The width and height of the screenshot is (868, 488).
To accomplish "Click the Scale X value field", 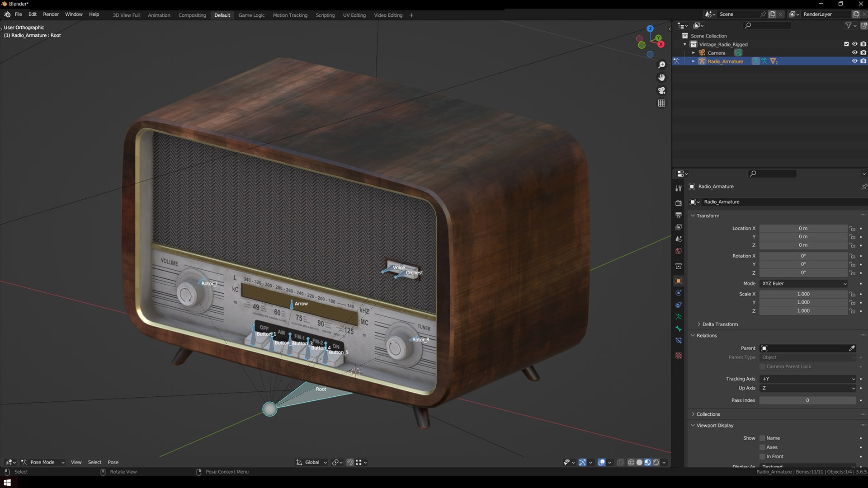I will pyautogui.click(x=803, y=294).
